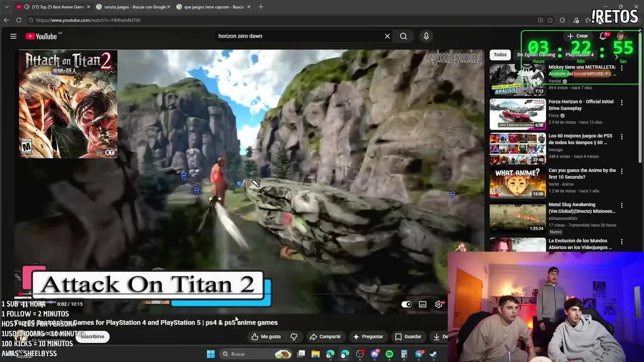The image size is (644, 362).
Task: Open options for Mickey METRALLETA video
Action: (x=622, y=68)
